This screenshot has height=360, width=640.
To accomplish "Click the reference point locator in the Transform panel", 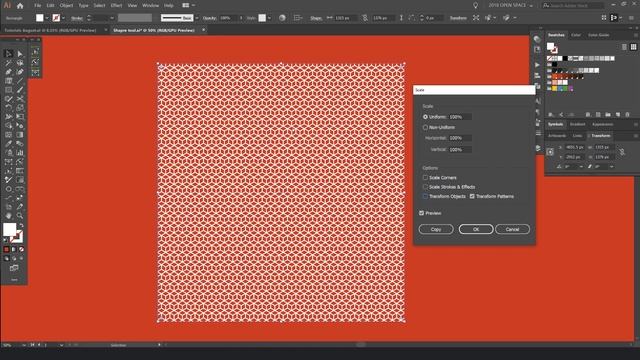I will point(550,152).
